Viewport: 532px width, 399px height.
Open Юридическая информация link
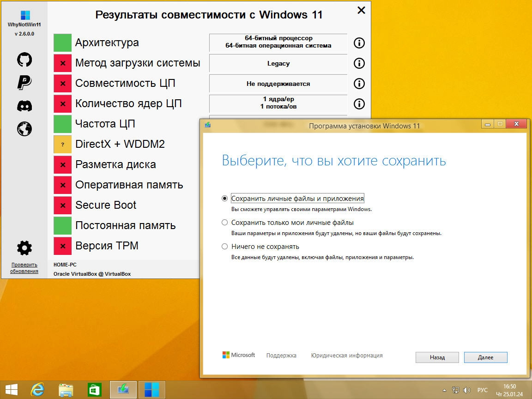tap(347, 356)
